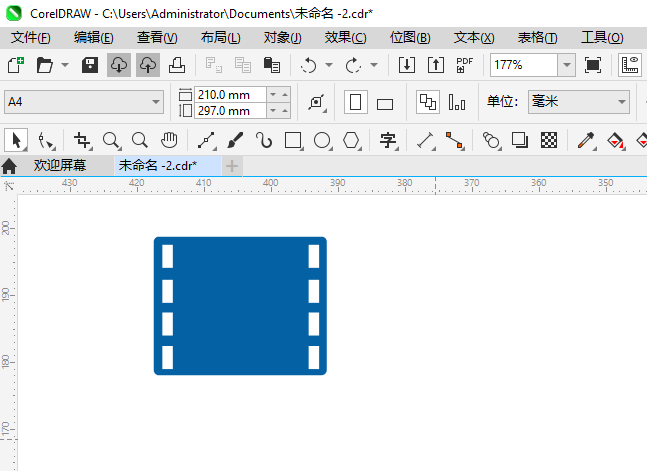Open the A4 page size dropdown

[x=84, y=102]
